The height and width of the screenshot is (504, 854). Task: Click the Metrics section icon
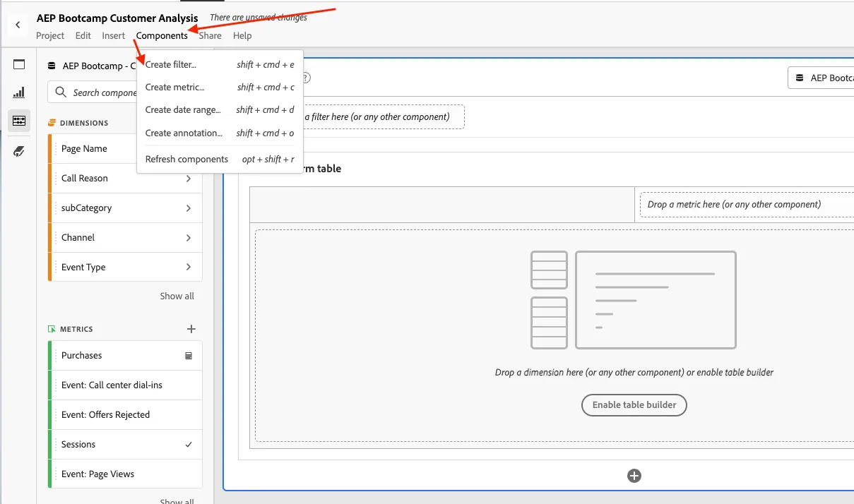point(52,329)
